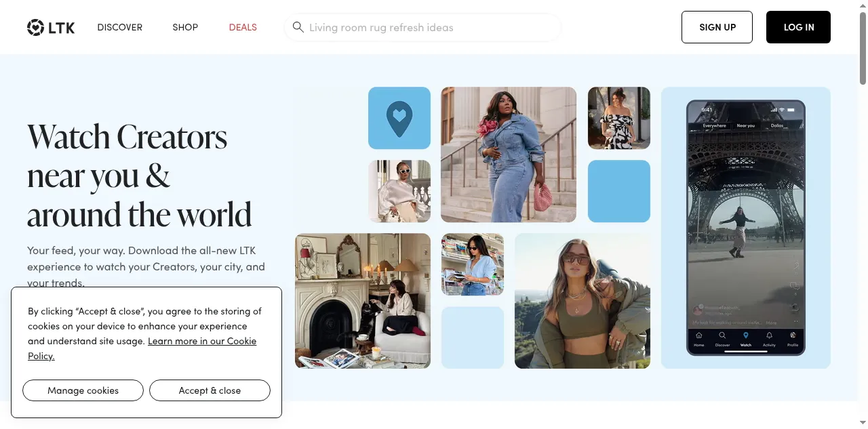
Task: Tap the Profile icon in phone mockup
Action: point(792,337)
